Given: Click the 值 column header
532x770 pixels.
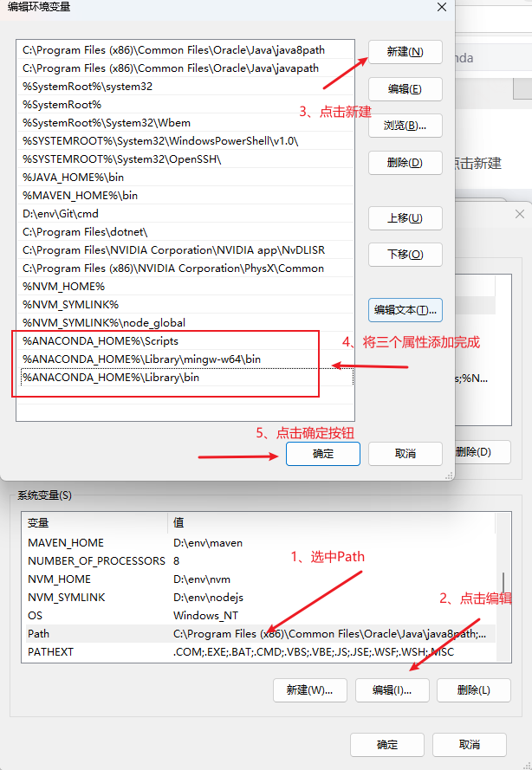Looking at the screenshot, I should point(332,523).
